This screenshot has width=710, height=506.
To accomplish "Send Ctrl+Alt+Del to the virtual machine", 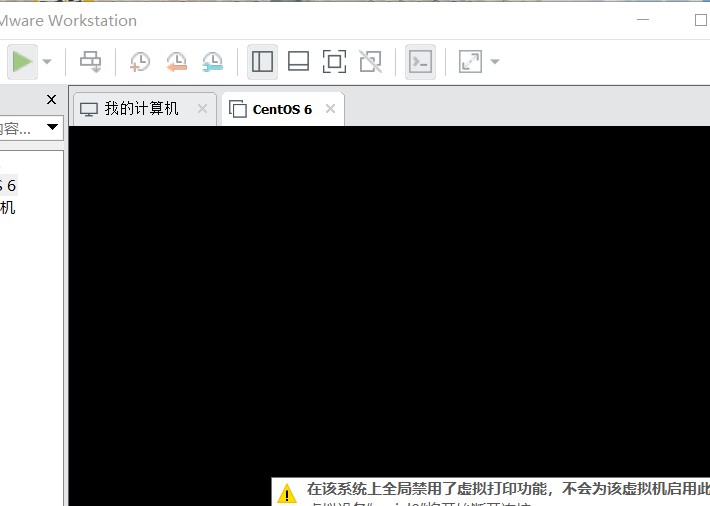I will point(91,62).
